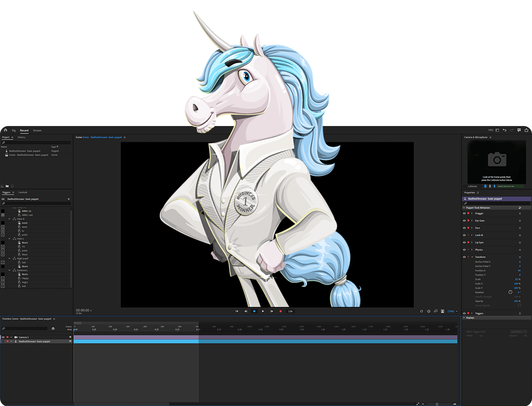Click the Home icon in top bar
532x406 pixels.
click(5, 130)
